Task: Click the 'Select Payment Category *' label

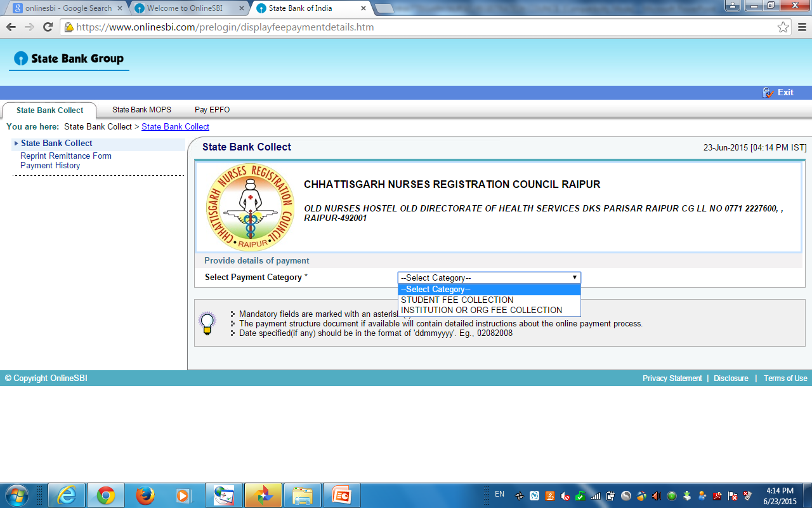Action: (256, 277)
